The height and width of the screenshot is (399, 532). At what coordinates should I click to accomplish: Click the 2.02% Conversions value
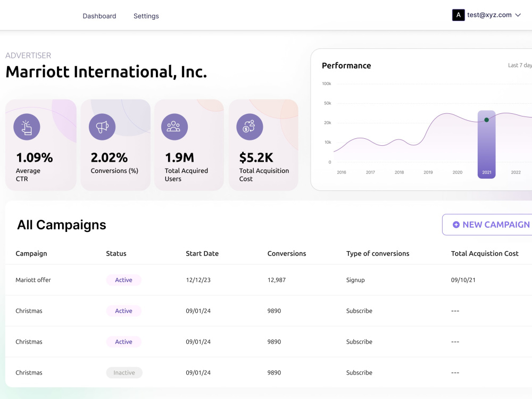[x=109, y=157]
